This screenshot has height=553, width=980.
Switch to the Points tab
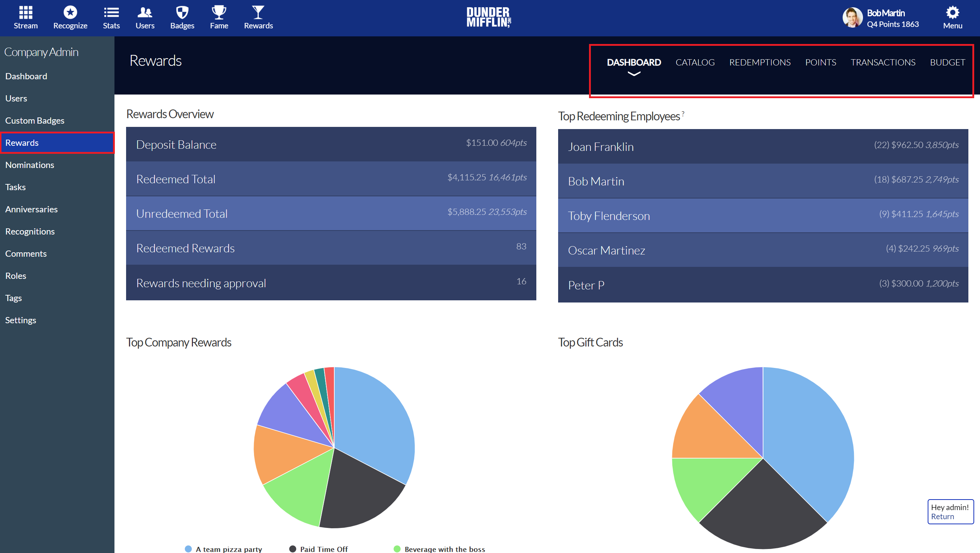[x=820, y=62]
